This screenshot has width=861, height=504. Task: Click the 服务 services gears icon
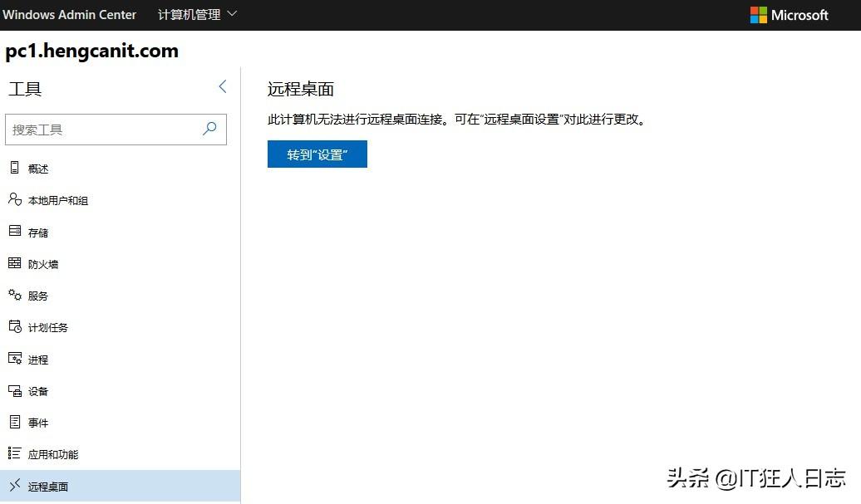click(x=15, y=295)
